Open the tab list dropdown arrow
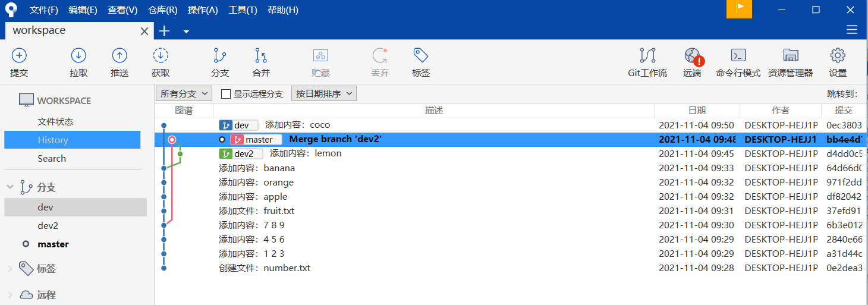 click(186, 32)
